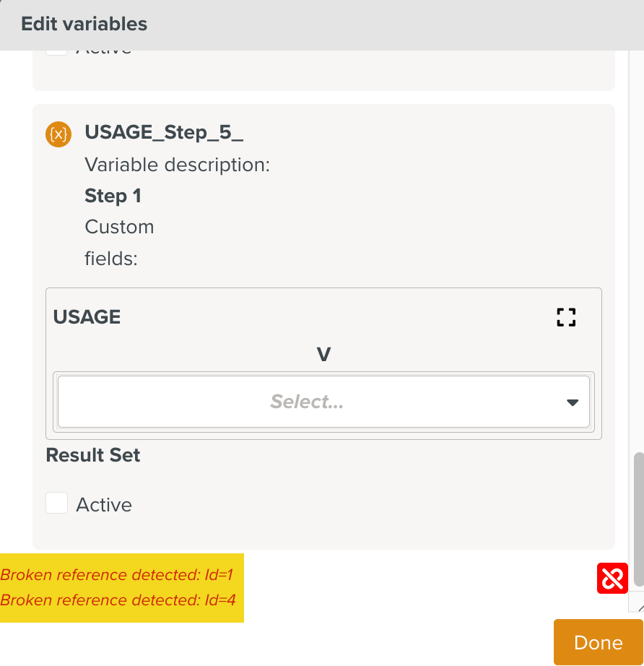
Task: Click the Variable description label
Action: pos(177,165)
